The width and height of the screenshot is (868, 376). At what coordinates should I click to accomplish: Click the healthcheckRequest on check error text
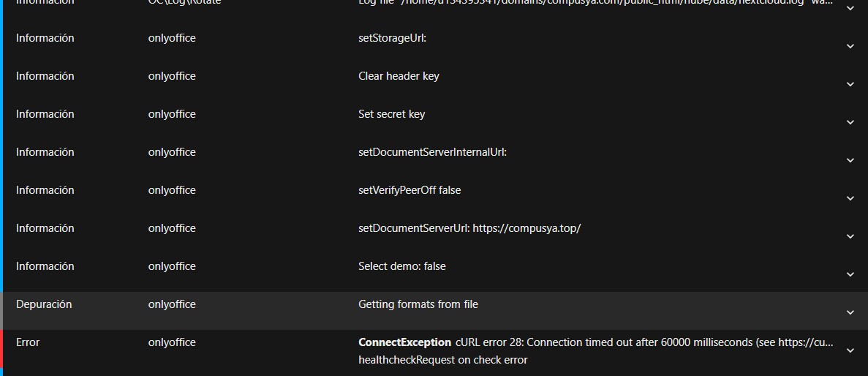442,360
